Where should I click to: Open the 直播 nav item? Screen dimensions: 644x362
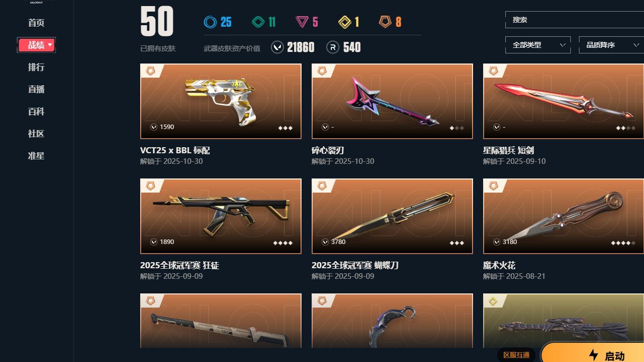(36, 89)
